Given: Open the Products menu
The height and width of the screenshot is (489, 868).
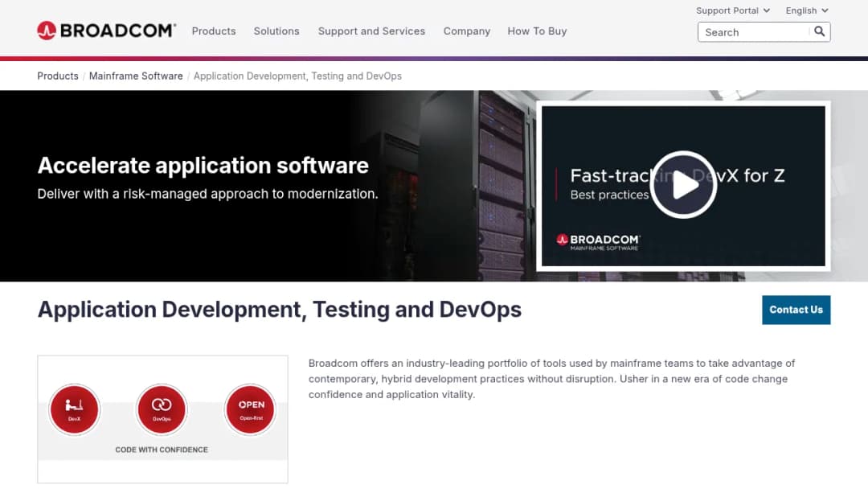Looking at the screenshot, I should (x=214, y=31).
